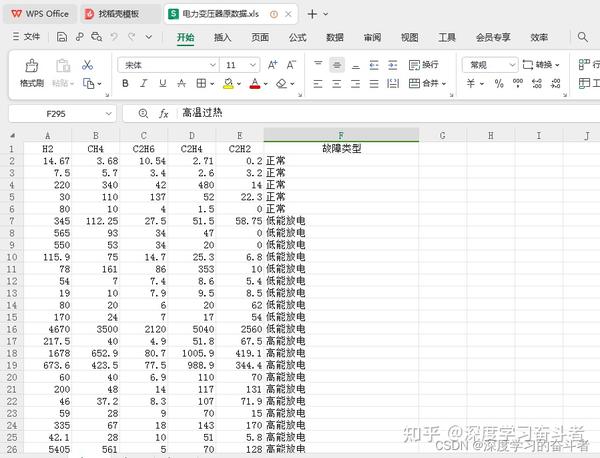Viewport: 600px width, 458px height.
Task: Open the WPS Office home tab
Action: [40, 14]
